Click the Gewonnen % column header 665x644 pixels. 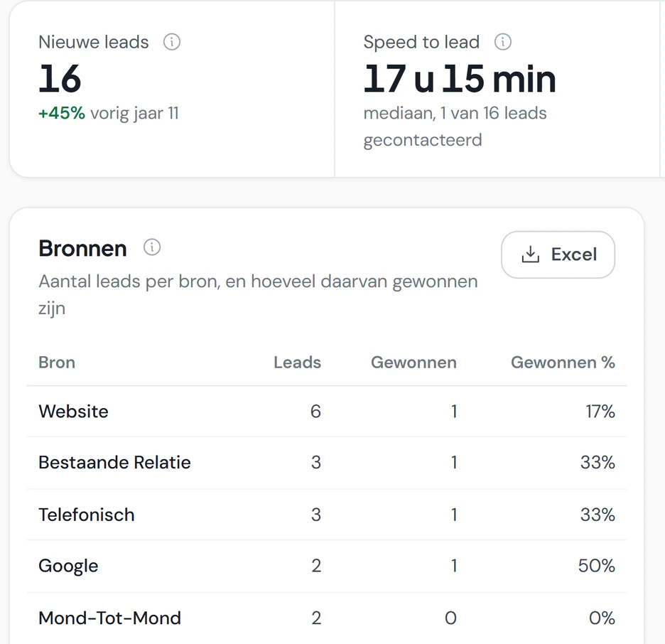pos(563,363)
